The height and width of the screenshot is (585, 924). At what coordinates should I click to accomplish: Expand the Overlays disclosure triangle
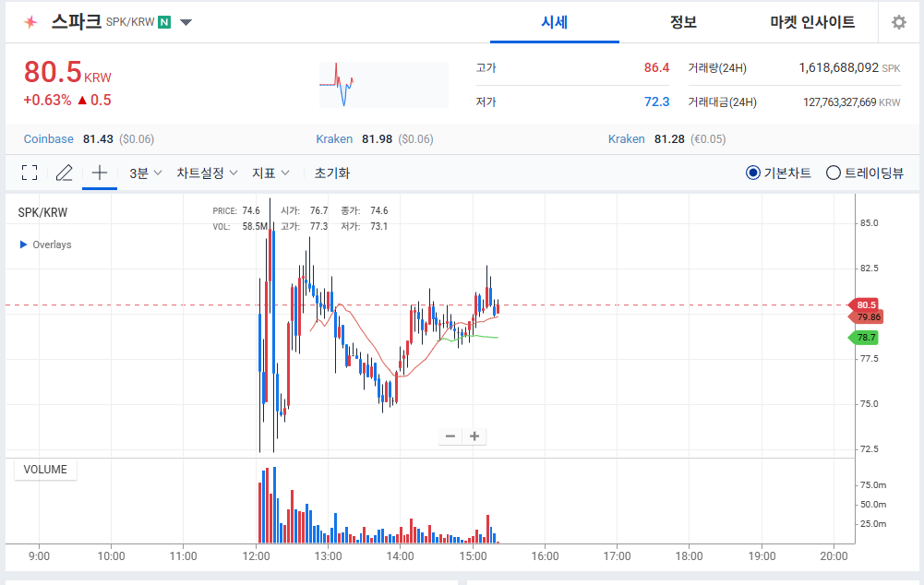24,245
